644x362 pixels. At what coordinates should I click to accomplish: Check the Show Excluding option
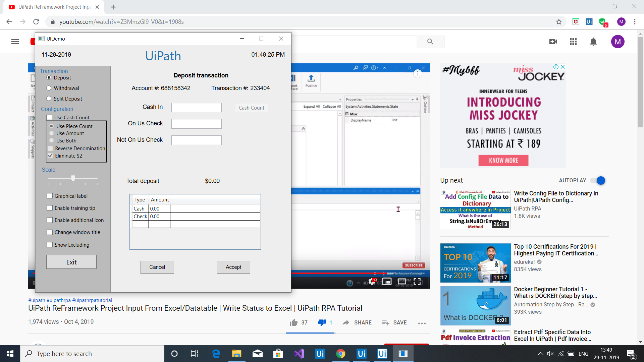(50, 245)
